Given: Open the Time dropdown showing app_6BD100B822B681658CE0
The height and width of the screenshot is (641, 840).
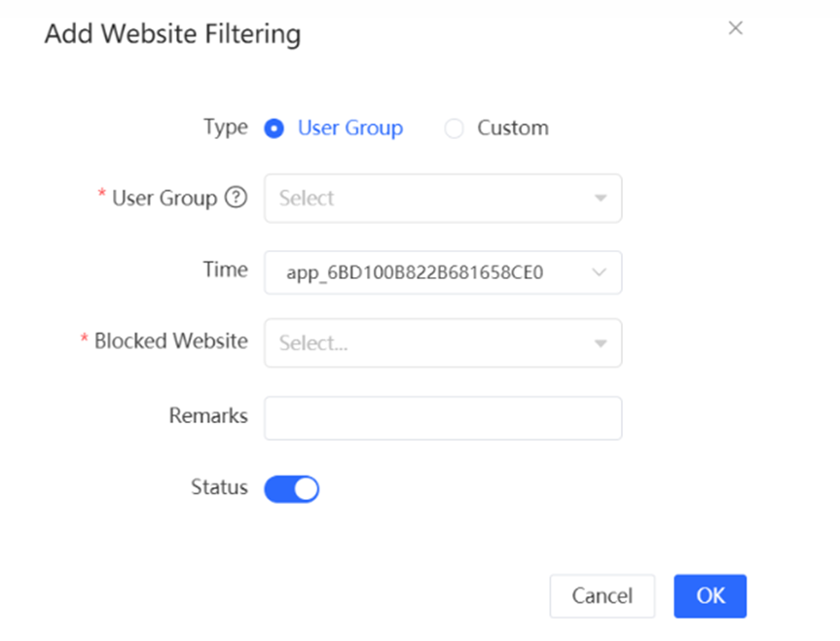Looking at the screenshot, I should [428, 272].
